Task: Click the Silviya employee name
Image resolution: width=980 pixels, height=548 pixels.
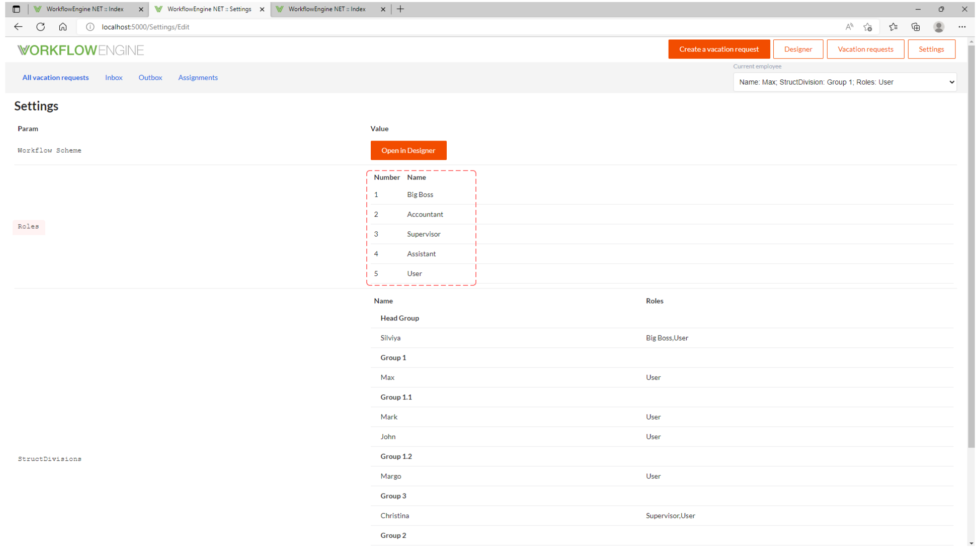Action: tap(390, 338)
